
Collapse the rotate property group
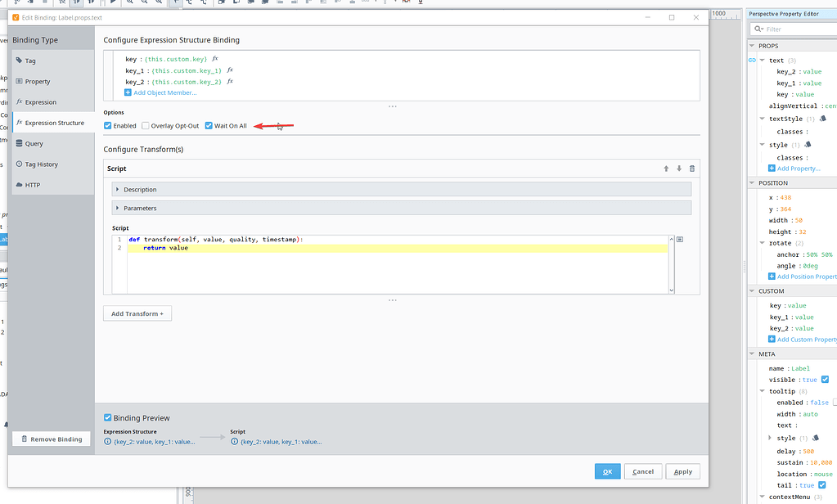(762, 242)
